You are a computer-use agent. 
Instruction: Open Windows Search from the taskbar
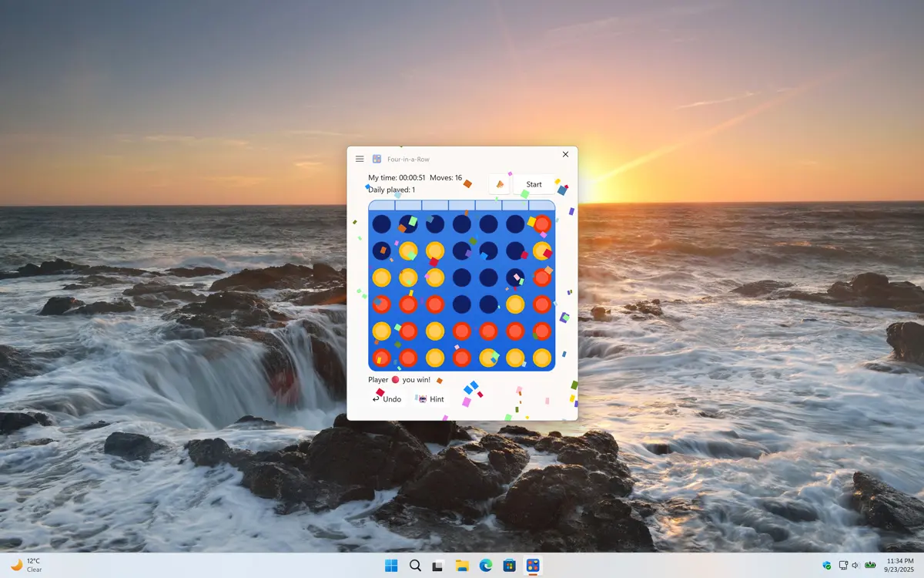click(415, 566)
